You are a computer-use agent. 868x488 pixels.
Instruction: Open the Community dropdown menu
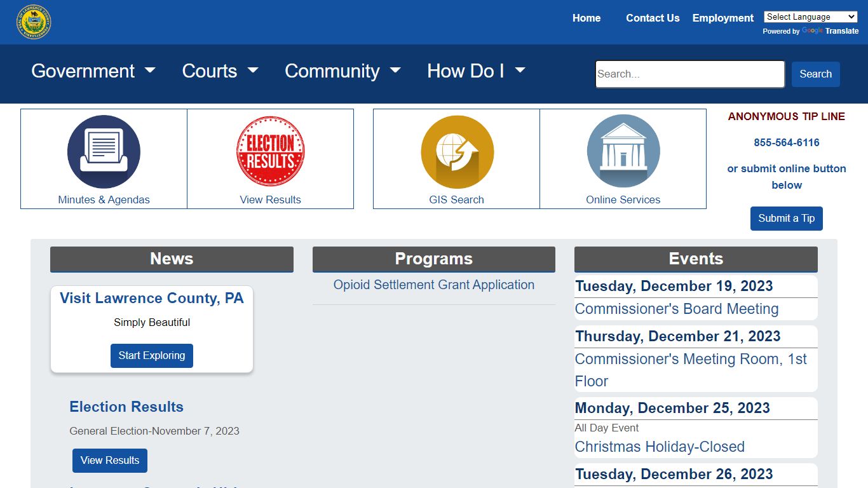[x=342, y=71]
